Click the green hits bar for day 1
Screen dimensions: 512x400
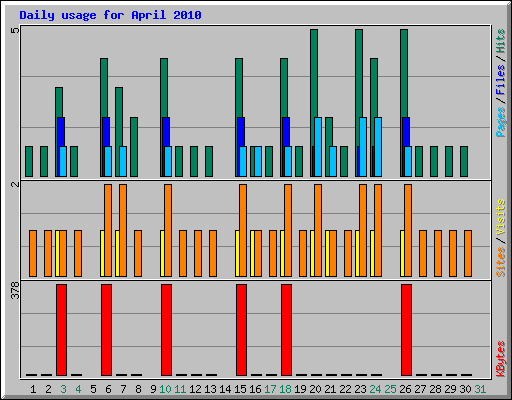[x=29, y=161]
